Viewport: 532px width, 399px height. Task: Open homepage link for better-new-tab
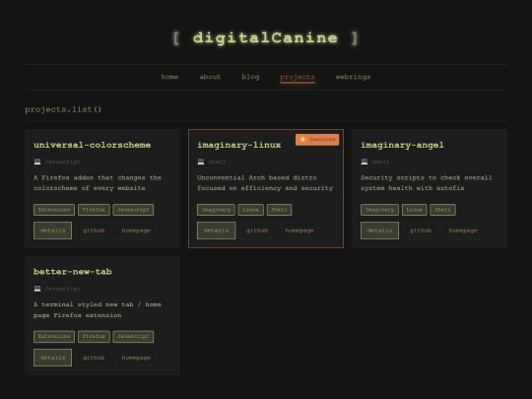coord(136,358)
